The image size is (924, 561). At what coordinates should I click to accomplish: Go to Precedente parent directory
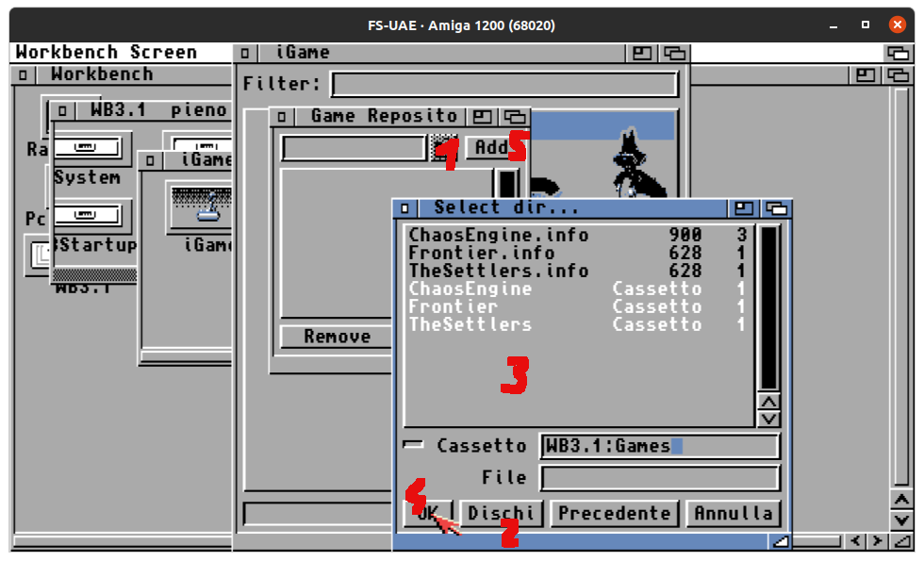(x=614, y=513)
